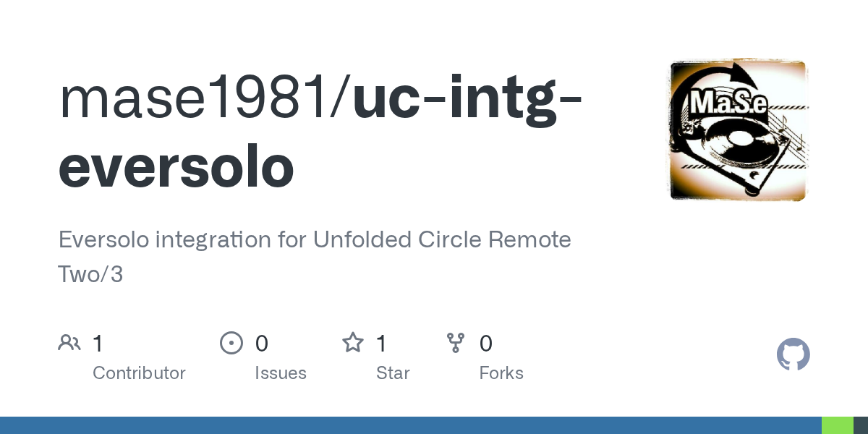Click the star outline icon
868x434 pixels.
click(353, 343)
